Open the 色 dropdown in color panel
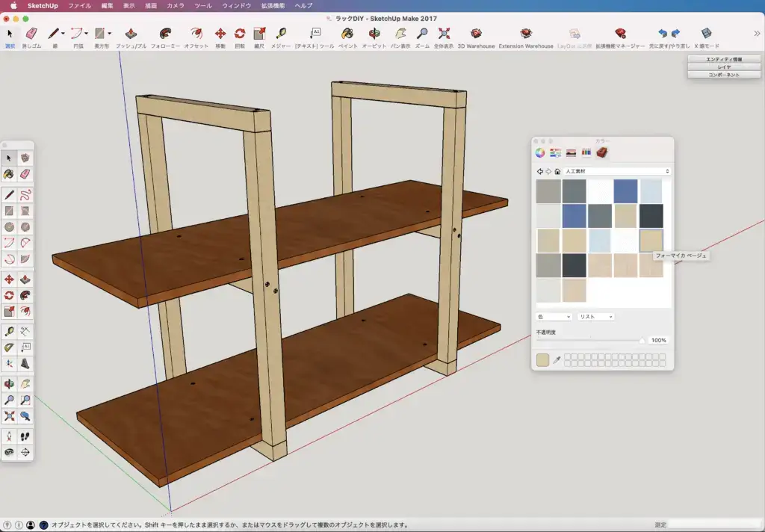The image size is (765, 532). [x=554, y=317]
